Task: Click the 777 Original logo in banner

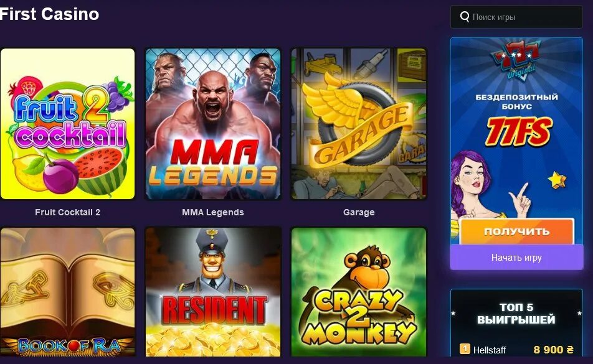Action: tap(516, 61)
